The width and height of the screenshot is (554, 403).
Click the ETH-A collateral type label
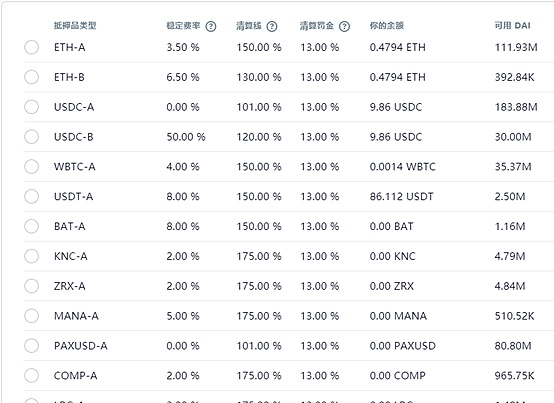[x=70, y=47]
